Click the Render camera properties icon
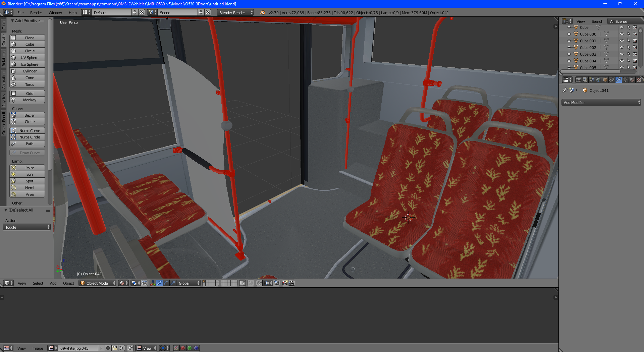Viewport: 644px width, 352px height. pos(578,80)
